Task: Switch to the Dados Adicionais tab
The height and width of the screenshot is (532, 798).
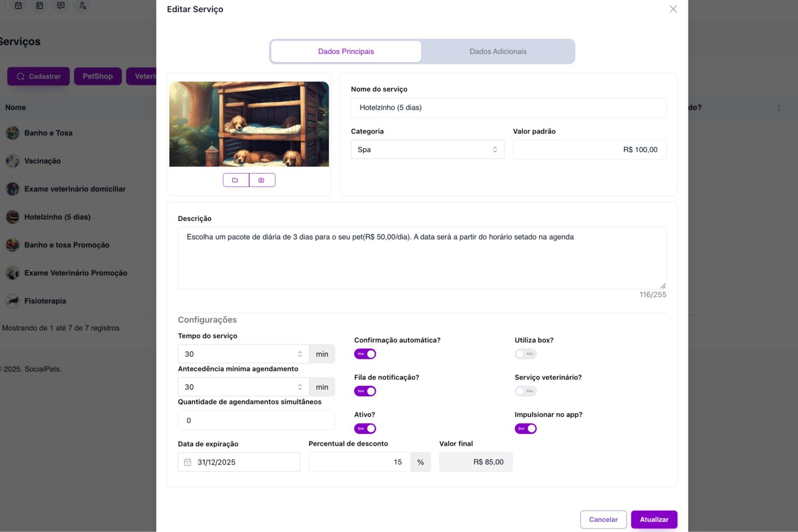Action: (x=498, y=51)
